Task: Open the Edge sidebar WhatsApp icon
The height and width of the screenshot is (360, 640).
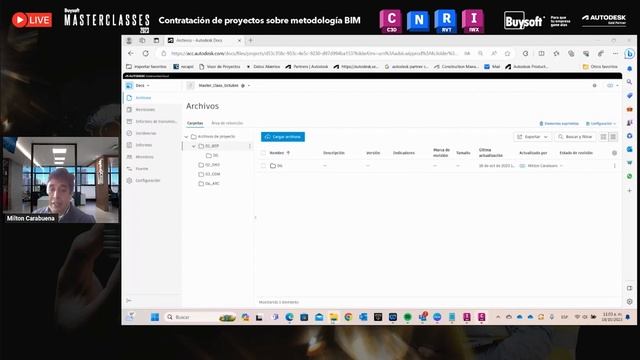Action: [x=629, y=176]
